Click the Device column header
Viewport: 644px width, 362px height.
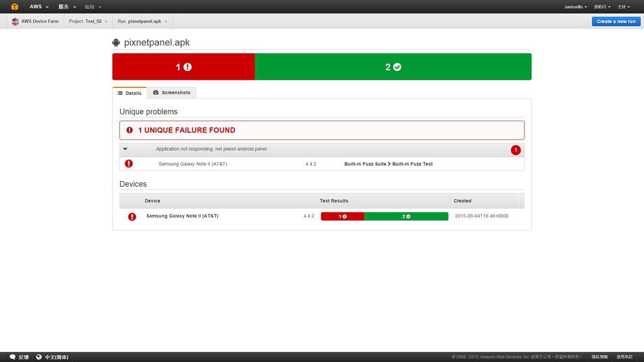tap(152, 200)
